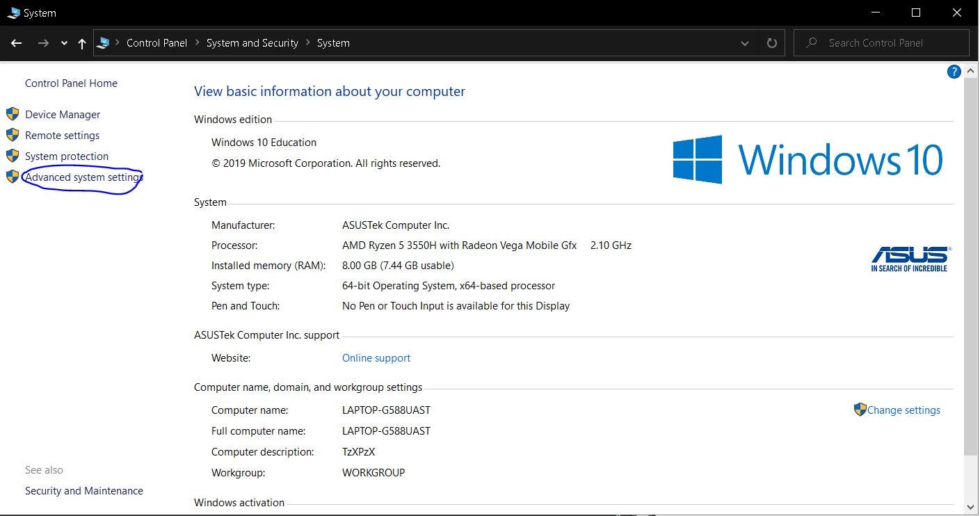This screenshot has width=980, height=516.
Task: Click the scrollbar down arrow
Action: pos(970,508)
